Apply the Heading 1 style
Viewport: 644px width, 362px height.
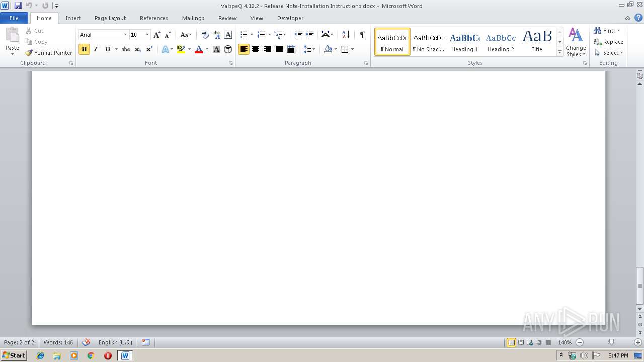pyautogui.click(x=465, y=42)
